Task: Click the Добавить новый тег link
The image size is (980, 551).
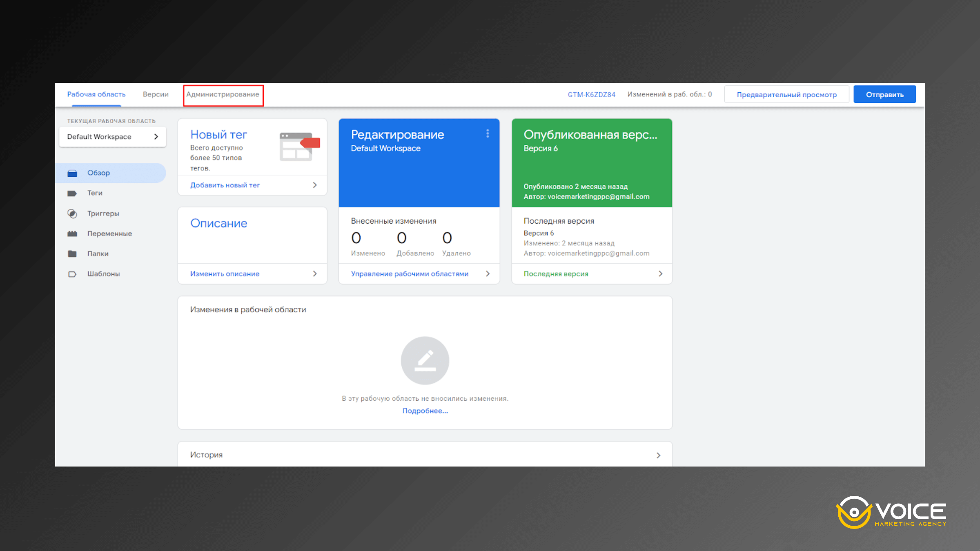Action: pos(225,185)
